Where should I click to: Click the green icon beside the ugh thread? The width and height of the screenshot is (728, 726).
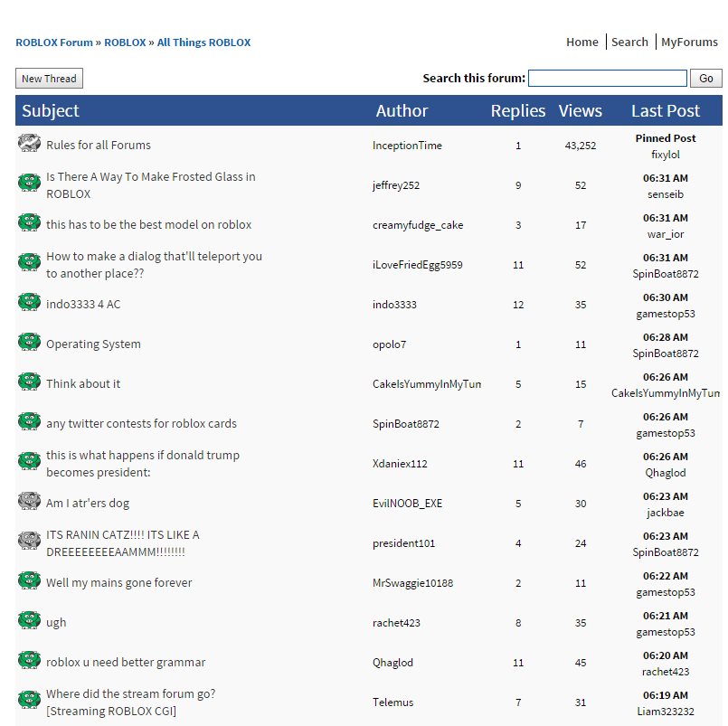(x=29, y=620)
